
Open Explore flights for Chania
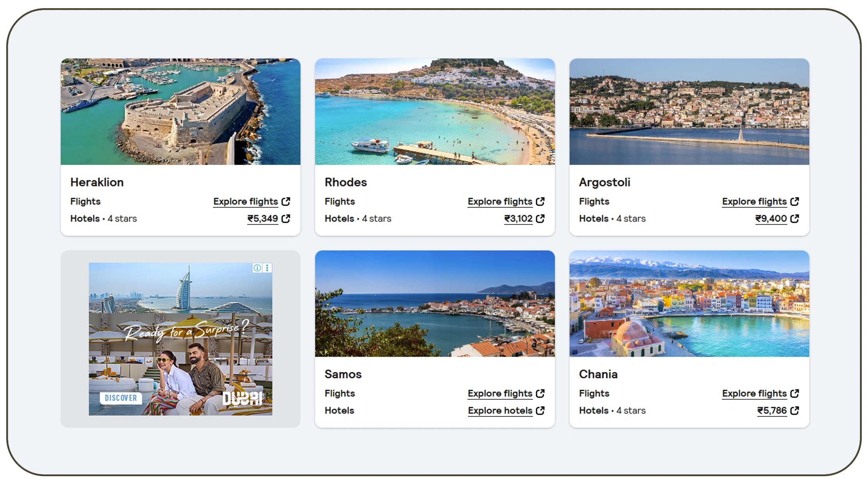(754, 393)
